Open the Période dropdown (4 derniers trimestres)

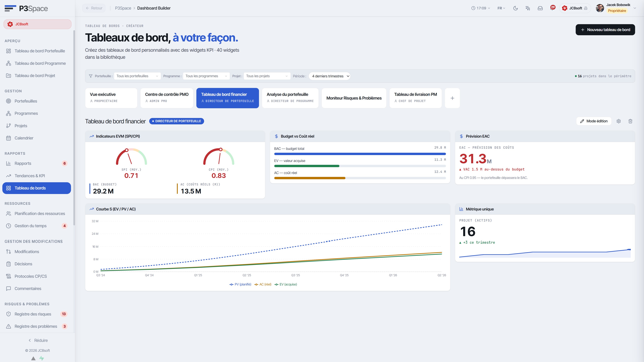pos(329,76)
